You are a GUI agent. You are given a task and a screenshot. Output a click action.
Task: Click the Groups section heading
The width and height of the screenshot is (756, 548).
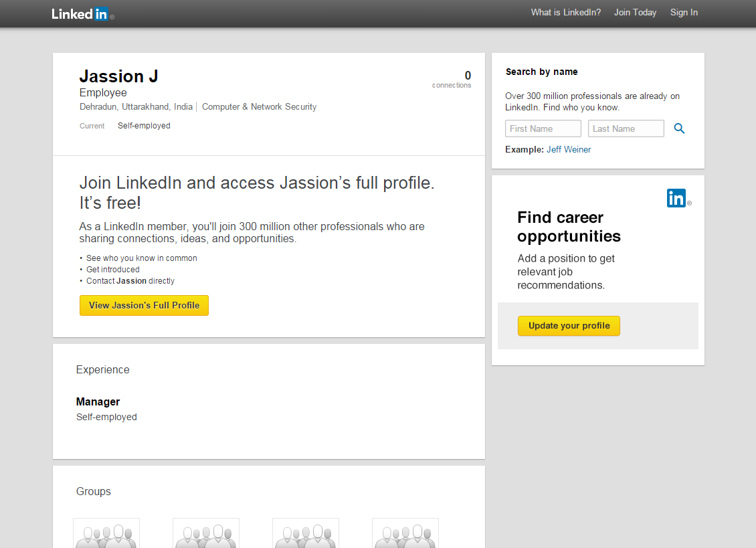point(94,492)
